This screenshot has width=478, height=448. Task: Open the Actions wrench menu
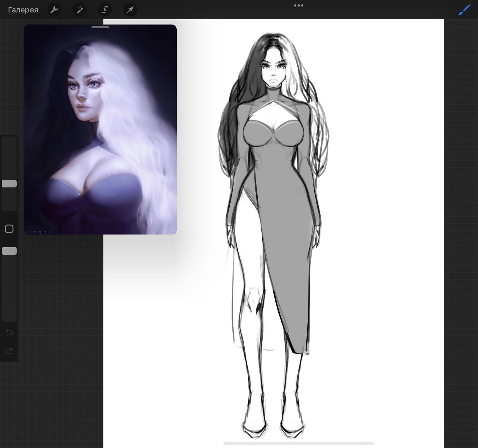pyautogui.click(x=54, y=10)
